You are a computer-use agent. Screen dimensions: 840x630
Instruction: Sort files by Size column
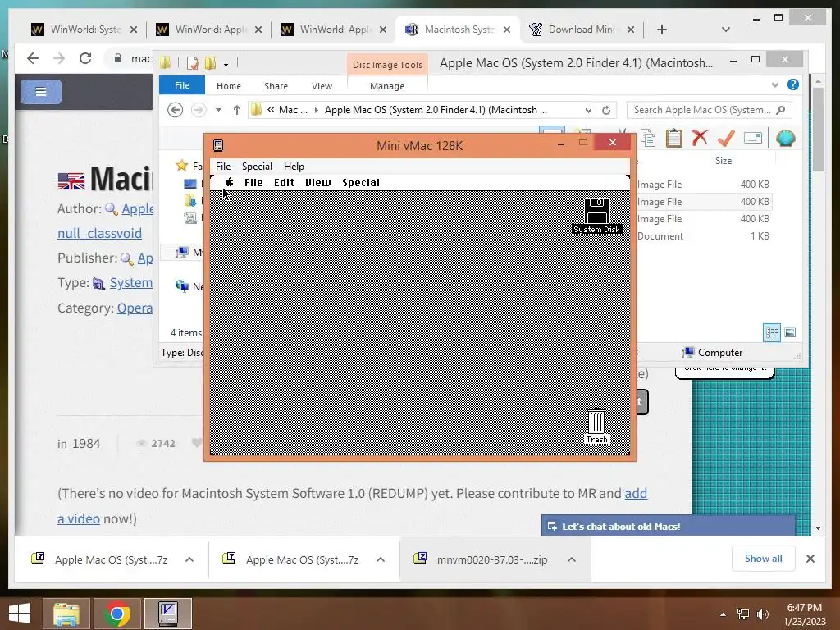click(724, 160)
